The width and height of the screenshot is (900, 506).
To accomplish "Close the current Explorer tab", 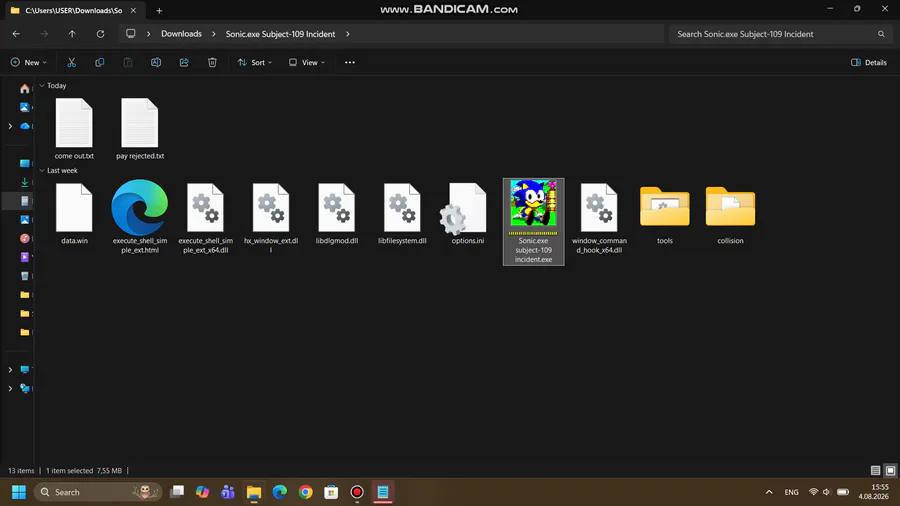I will (x=133, y=10).
